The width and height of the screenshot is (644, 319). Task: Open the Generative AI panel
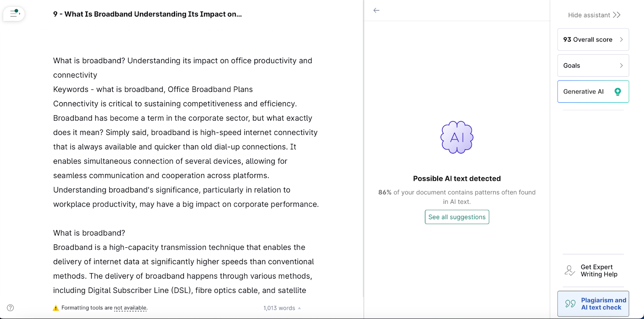[593, 91]
